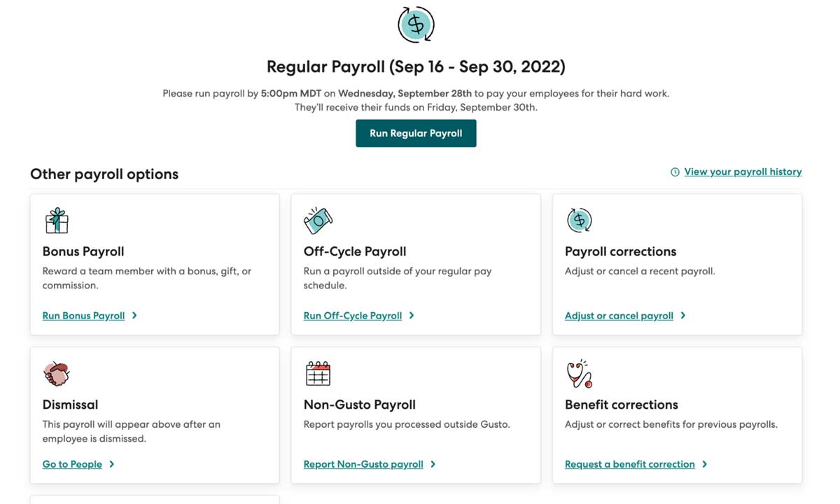Click Request a benefit correction
The image size is (840, 504).
(x=630, y=464)
